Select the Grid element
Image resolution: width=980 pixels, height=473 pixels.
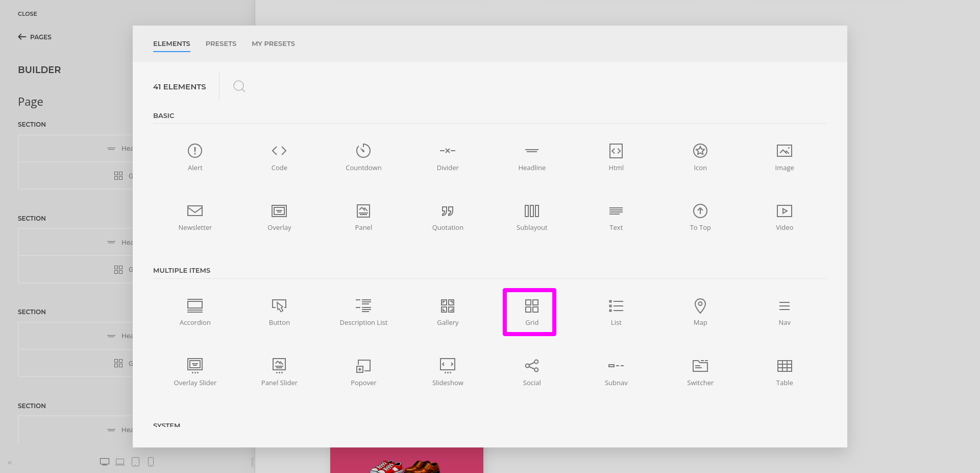point(531,312)
